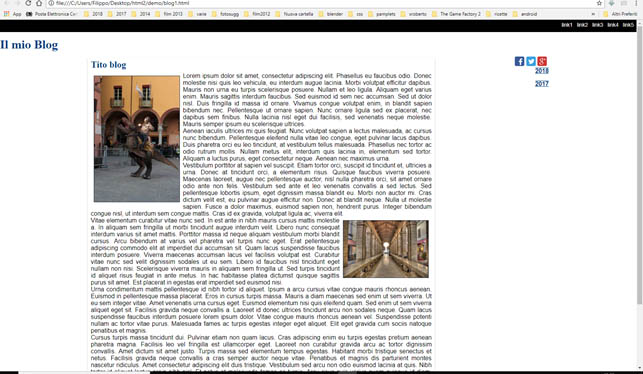Open the 2017 archive link in sidebar
The height and width of the screenshot is (374, 643).
pos(542,84)
